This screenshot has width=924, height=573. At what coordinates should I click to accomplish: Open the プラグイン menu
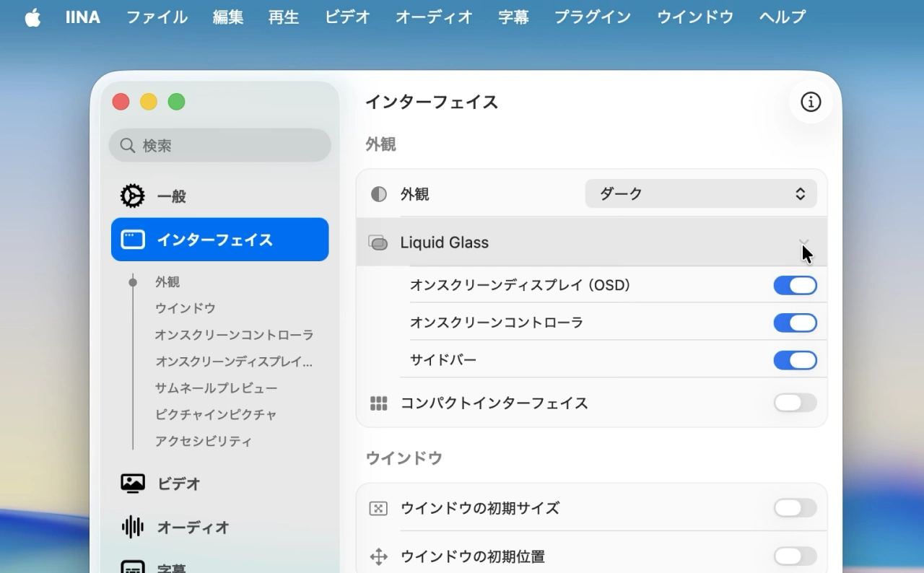pos(593,17)
